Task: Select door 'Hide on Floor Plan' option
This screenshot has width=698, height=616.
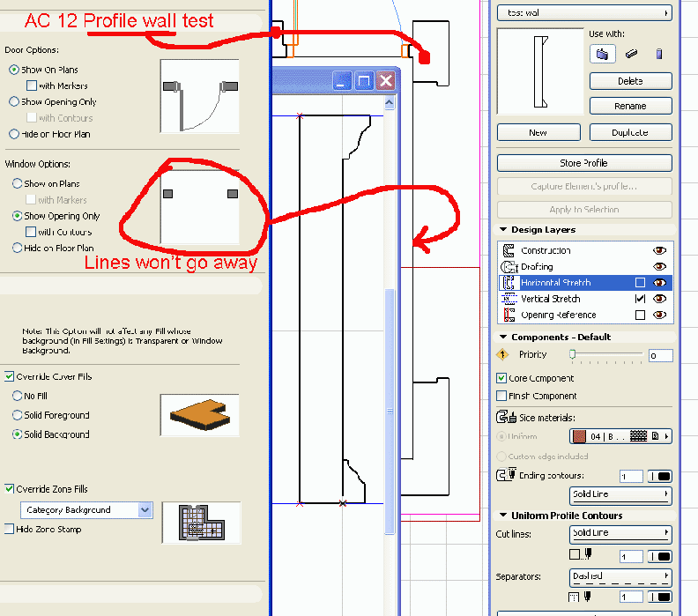Action: (x=14, y=134)
